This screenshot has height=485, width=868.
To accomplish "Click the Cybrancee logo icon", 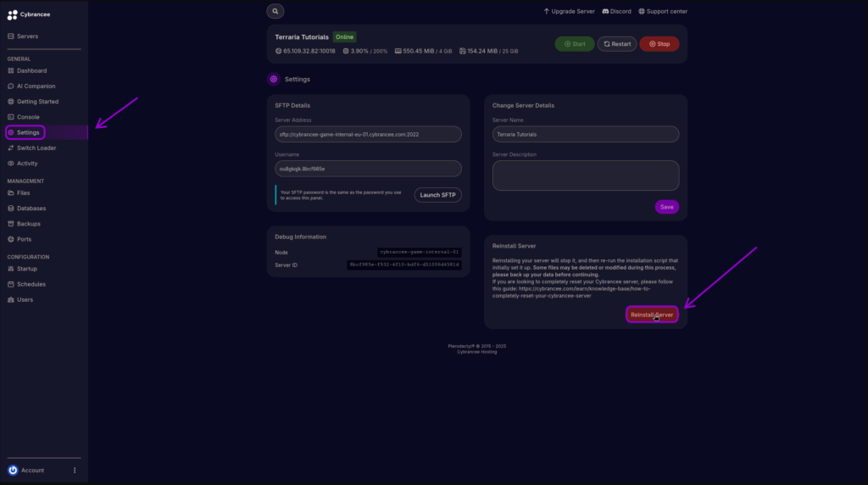I will coord(12,15).
